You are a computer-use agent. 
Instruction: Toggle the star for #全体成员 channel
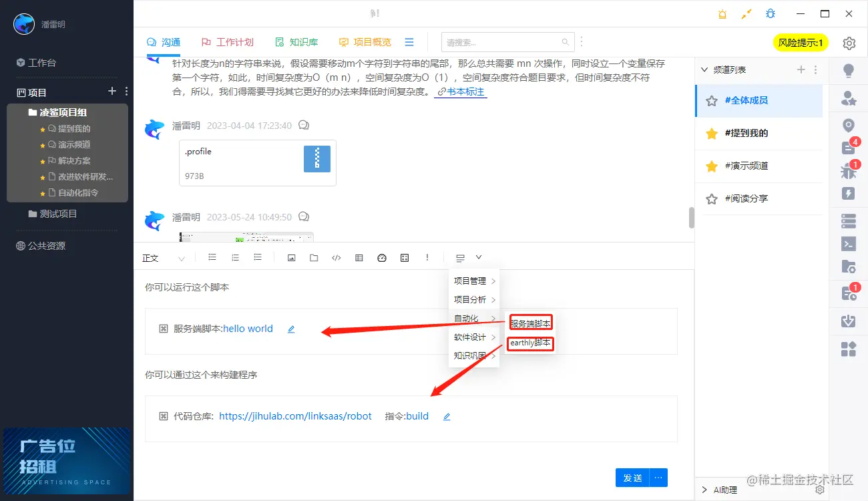[x=712, y=101]
